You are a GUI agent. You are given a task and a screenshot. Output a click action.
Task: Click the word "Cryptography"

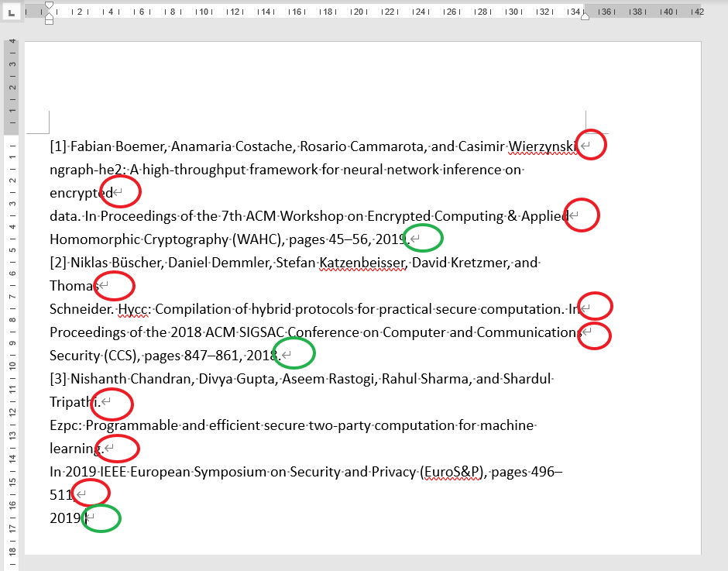click(x=186, y=239)
